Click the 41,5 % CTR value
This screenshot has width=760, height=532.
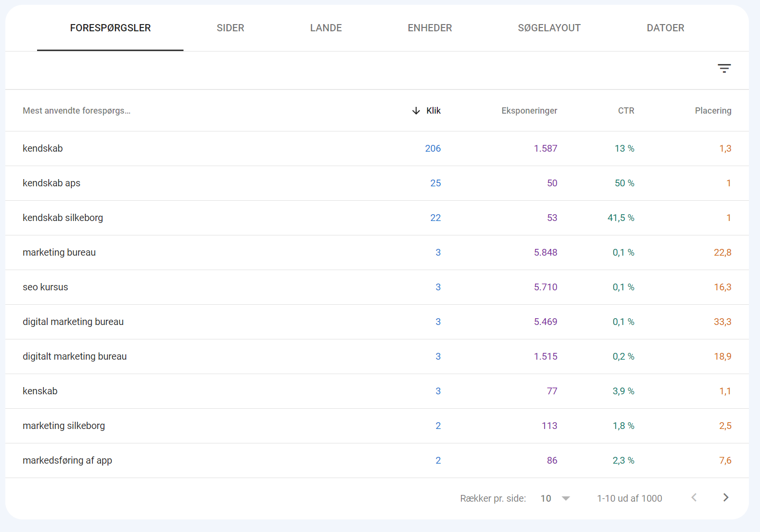pos(621,218)
